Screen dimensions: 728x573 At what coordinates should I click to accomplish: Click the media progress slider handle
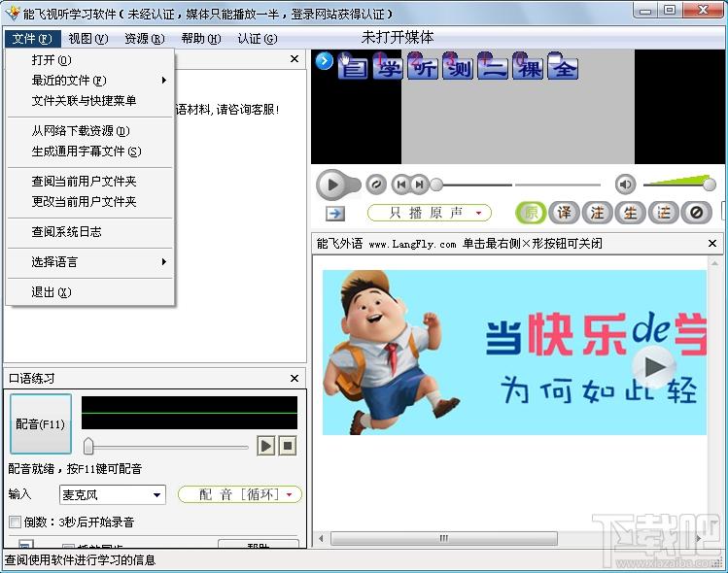(436, 185)
